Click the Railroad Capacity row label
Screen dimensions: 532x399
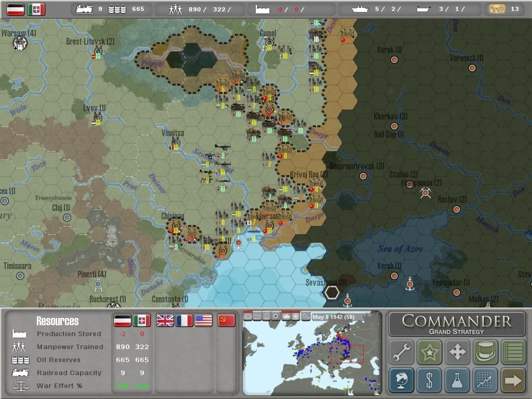pos(69,373)
